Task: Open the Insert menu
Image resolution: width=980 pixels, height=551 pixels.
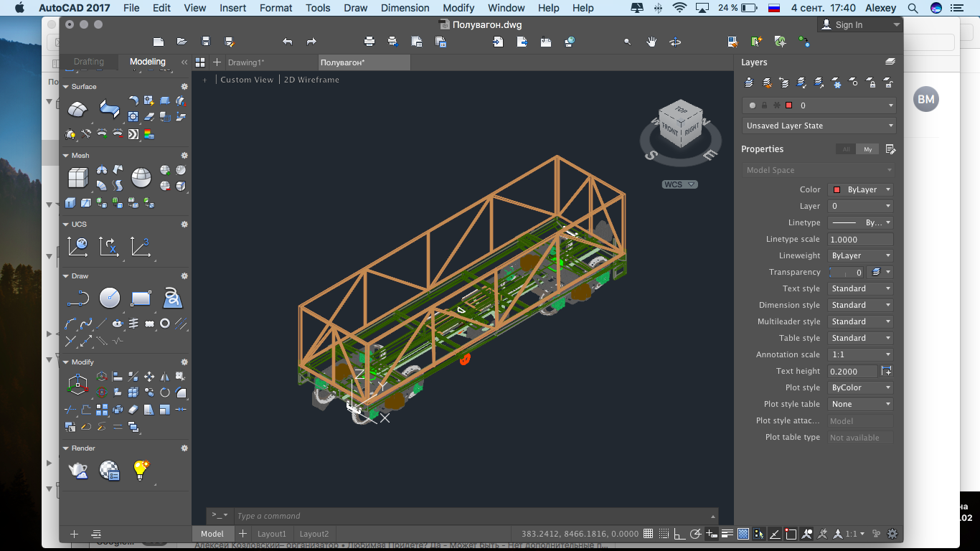Action: 233,8
